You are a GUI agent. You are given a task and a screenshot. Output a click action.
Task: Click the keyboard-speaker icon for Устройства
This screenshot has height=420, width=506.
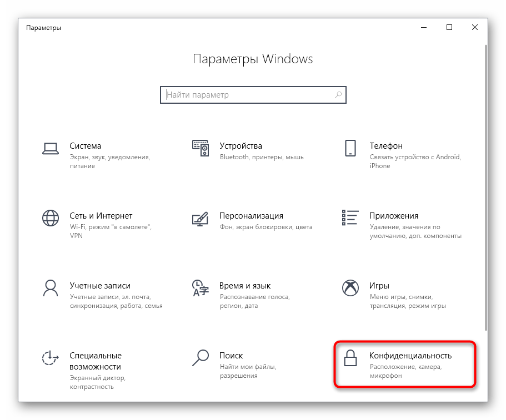coord(201,148)
